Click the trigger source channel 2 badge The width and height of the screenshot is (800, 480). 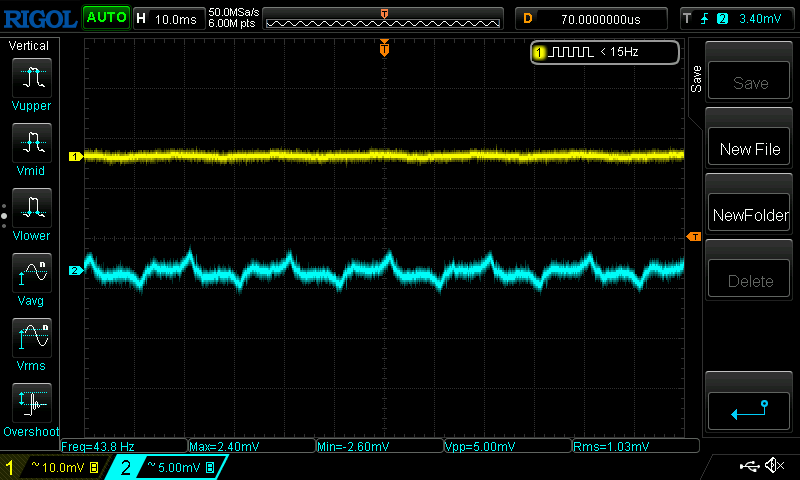(x=722, y=19)
